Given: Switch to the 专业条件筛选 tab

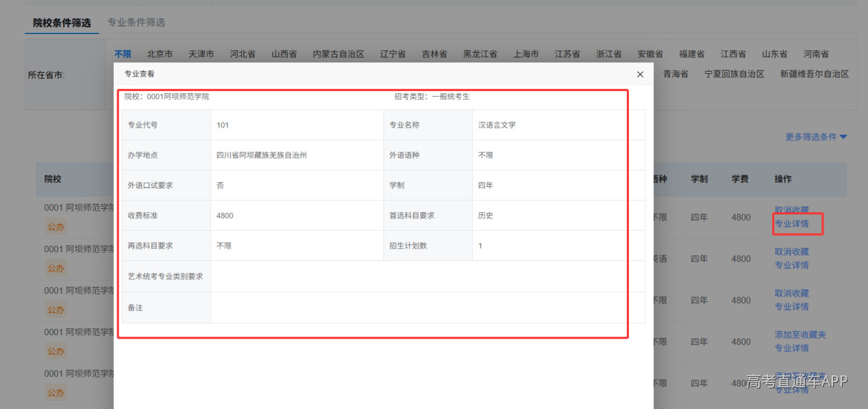Looking at the screenshot, I should click(136, 23).
